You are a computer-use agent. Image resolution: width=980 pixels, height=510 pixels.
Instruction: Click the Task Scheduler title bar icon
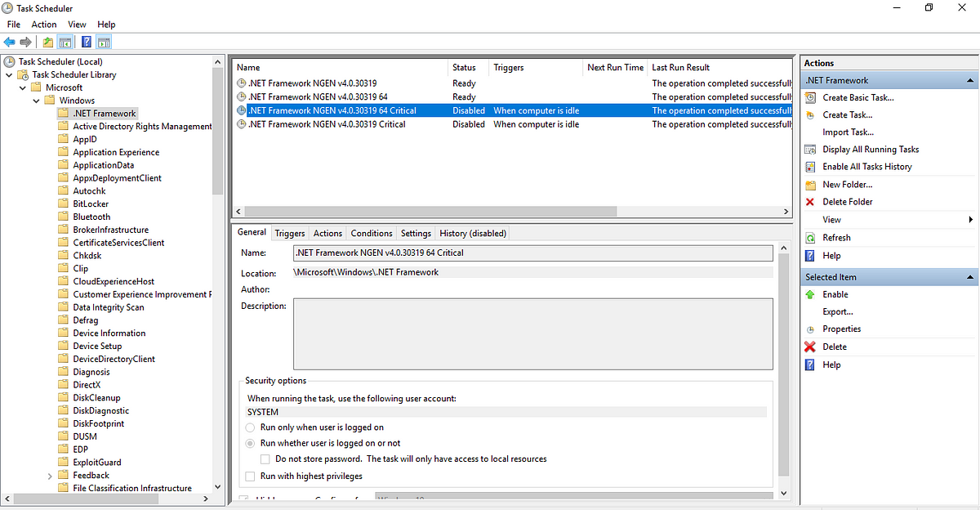(x=8, y=8)
